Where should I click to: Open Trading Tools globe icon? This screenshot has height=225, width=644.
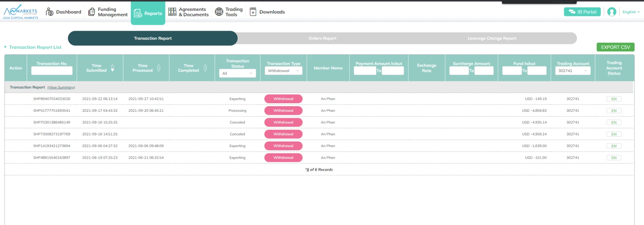pos(219,12)
